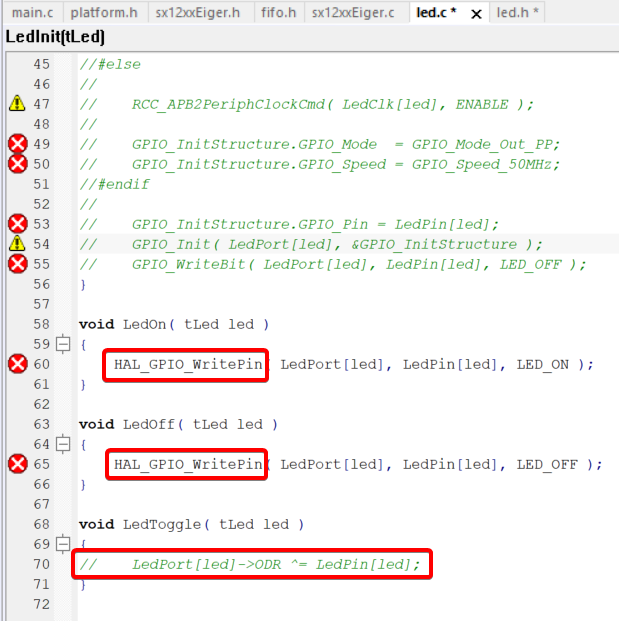Click the warning icon on line 54
Screen dimensions: 619x621
pyautogui.click(x=17, y=244)
